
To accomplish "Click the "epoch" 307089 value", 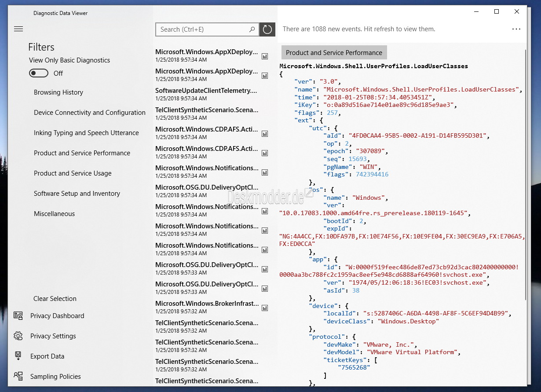I will pyautogui.click(x=371, y=151).
